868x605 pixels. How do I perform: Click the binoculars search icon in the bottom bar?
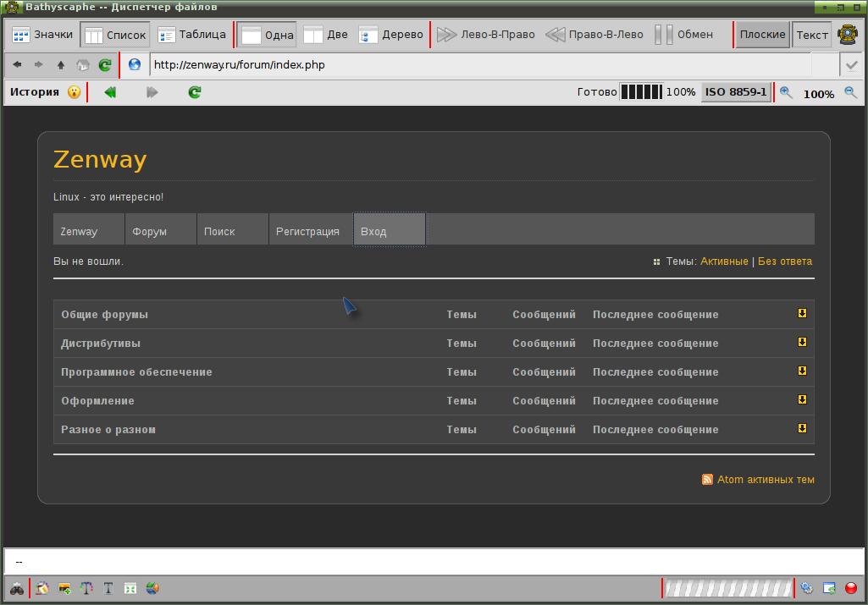pyautogui.click(x=17, y=588)
